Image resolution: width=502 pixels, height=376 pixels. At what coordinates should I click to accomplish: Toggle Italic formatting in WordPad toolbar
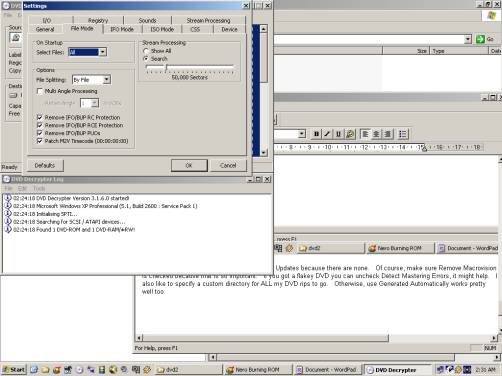click(327, 134)
